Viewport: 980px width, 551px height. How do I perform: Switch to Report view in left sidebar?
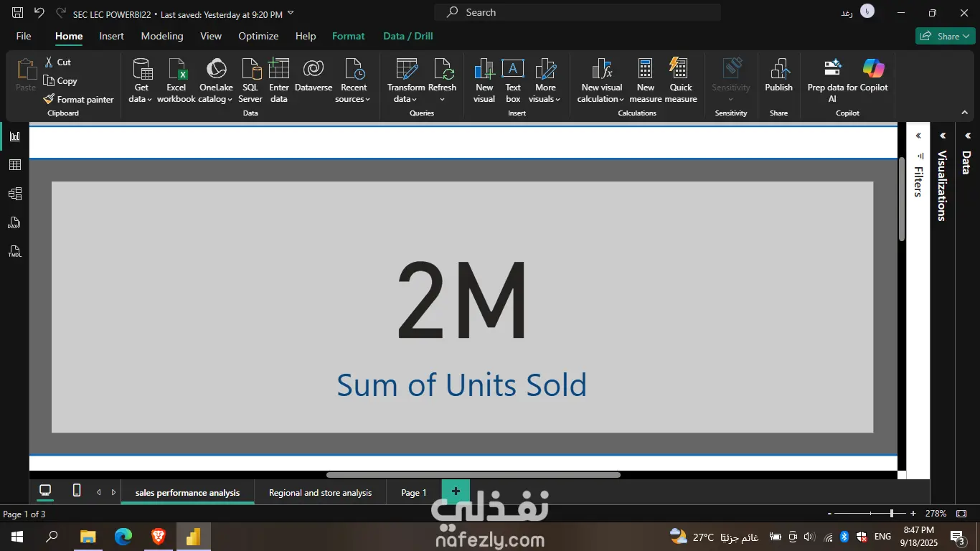point(15,136)
